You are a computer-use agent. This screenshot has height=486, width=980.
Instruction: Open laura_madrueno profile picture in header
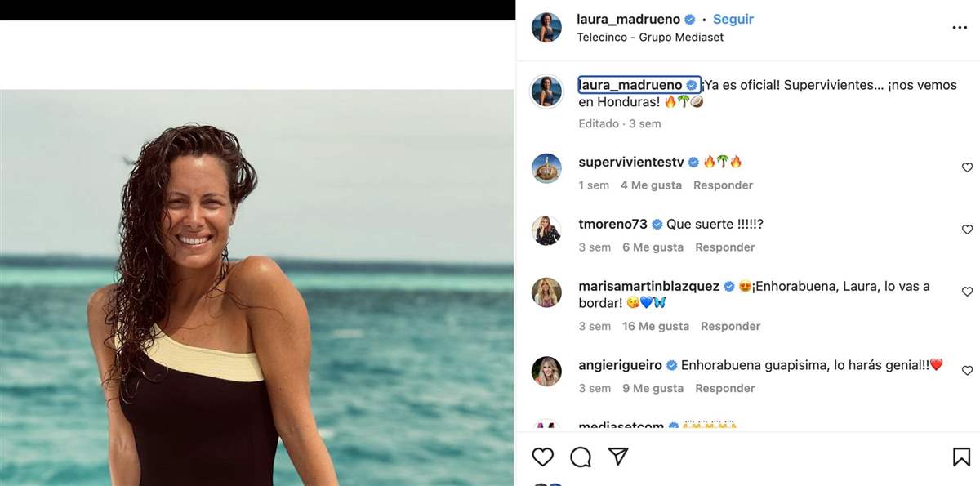[546, 27]
